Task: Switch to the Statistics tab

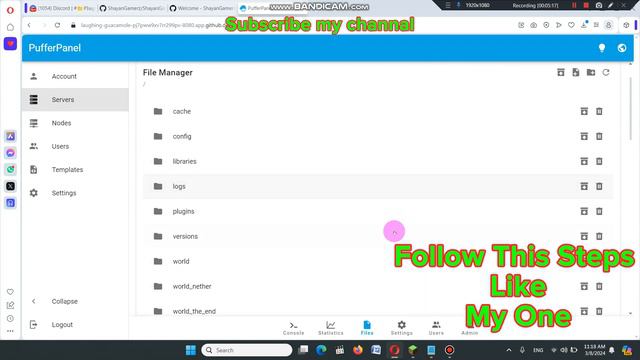Action: pyautogui.click(x=331, y=328)
